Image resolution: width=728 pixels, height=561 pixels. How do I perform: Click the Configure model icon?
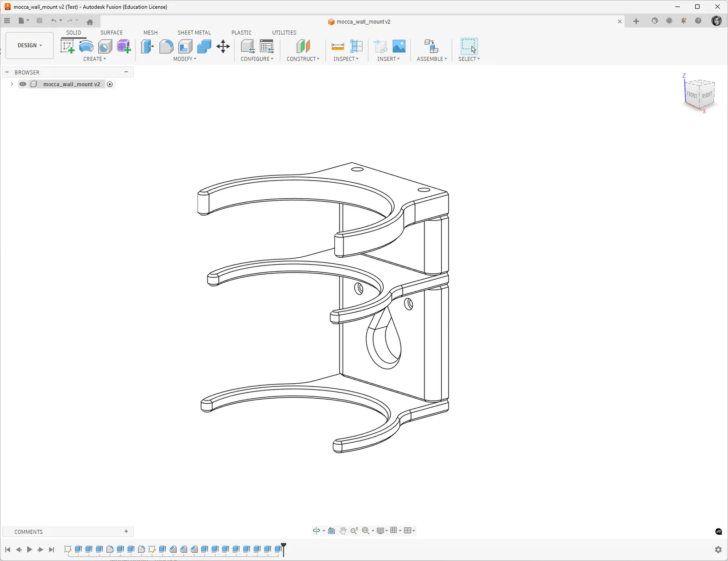point(248,46)
